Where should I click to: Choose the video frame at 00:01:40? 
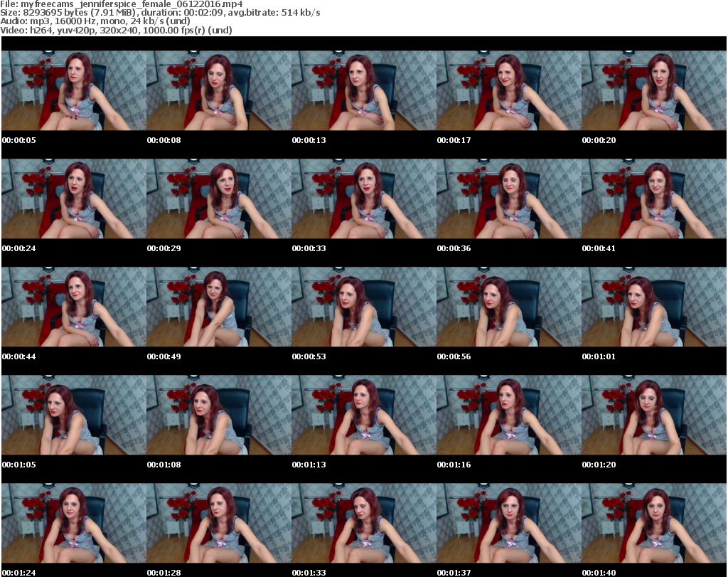coord(654,523)
